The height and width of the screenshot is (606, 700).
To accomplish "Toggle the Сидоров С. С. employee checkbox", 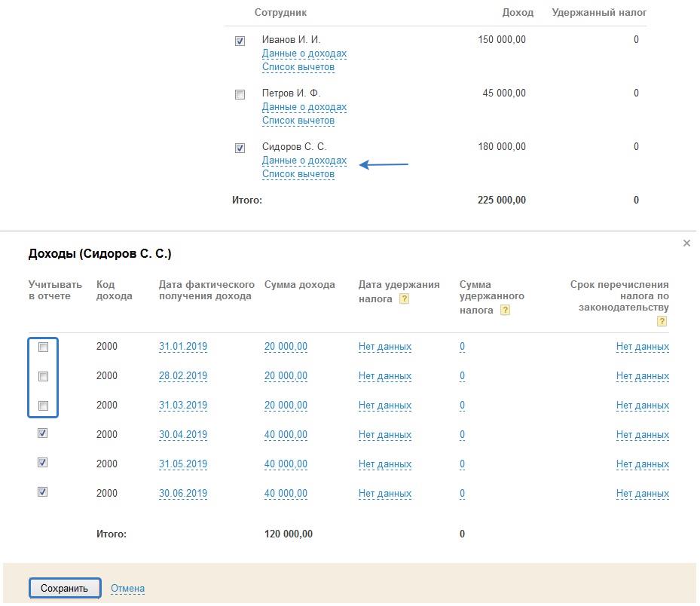I will click(x=240, y=148).
